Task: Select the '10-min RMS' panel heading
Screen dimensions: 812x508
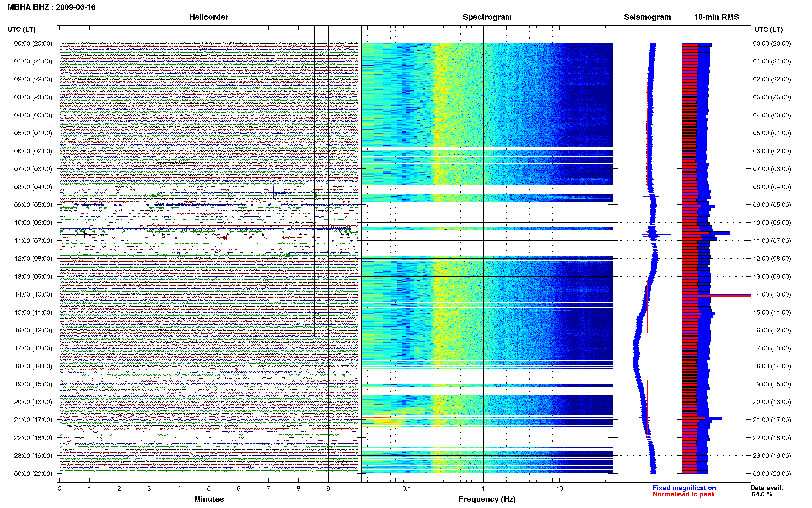Action: point(716,17)
